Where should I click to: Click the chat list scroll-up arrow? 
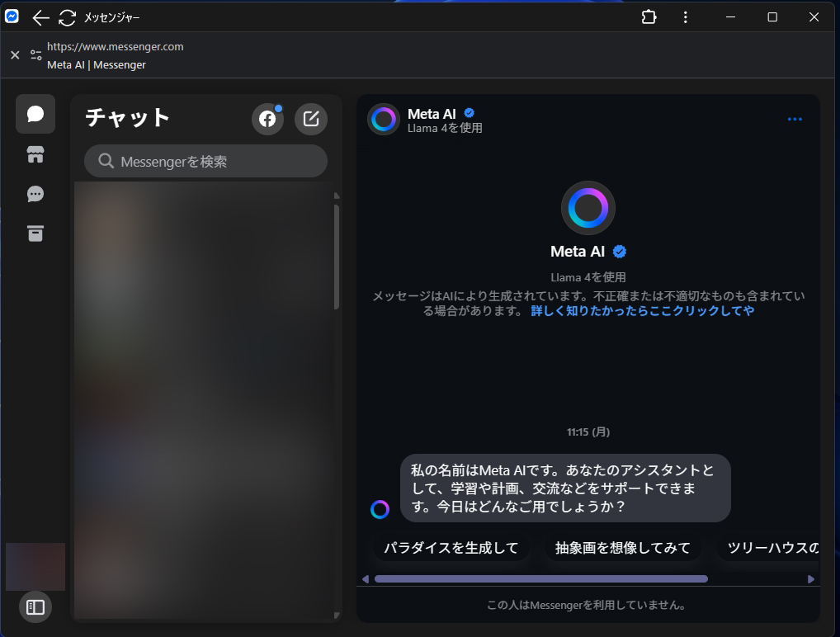337,196
